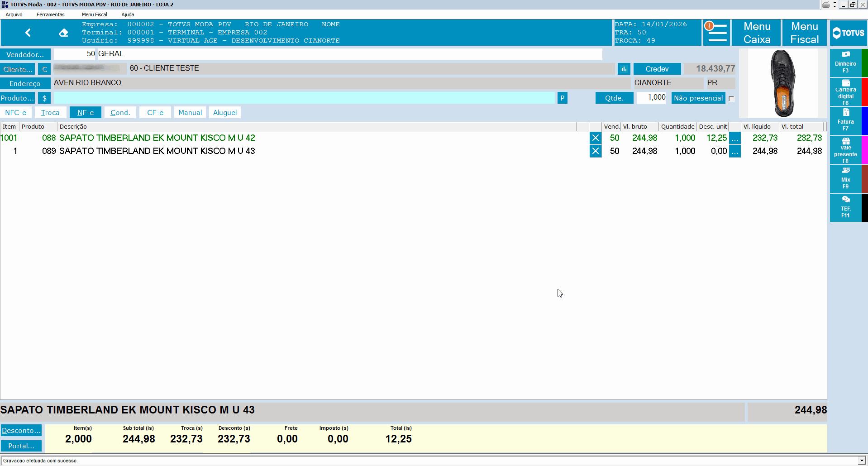Click the TOTVS logo button
The width and height of the screenshot is (868, 466).
[849, 33]
